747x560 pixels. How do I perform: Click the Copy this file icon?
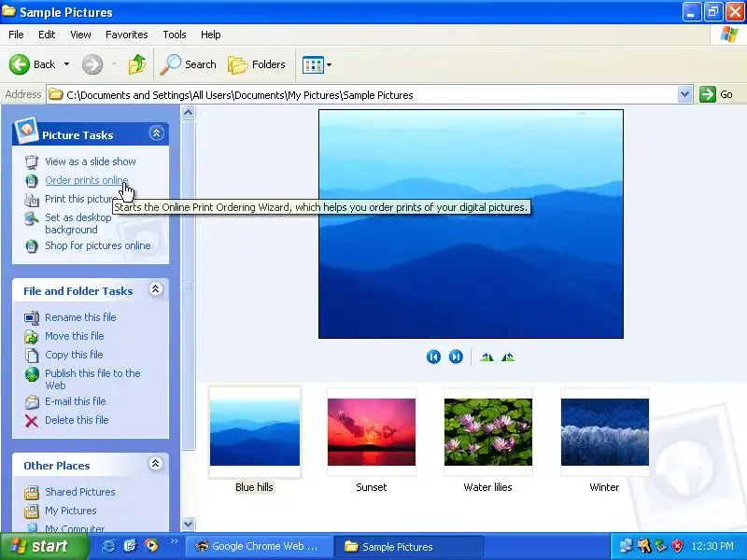coord(32,356)
